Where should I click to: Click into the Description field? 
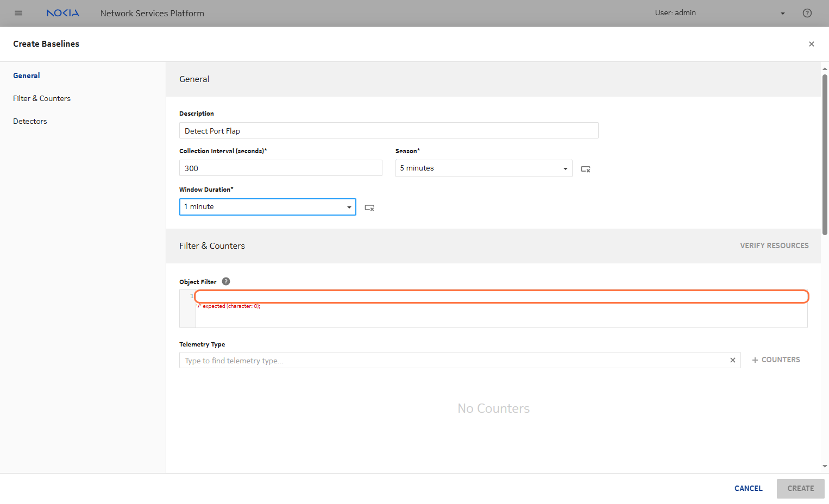388,131
